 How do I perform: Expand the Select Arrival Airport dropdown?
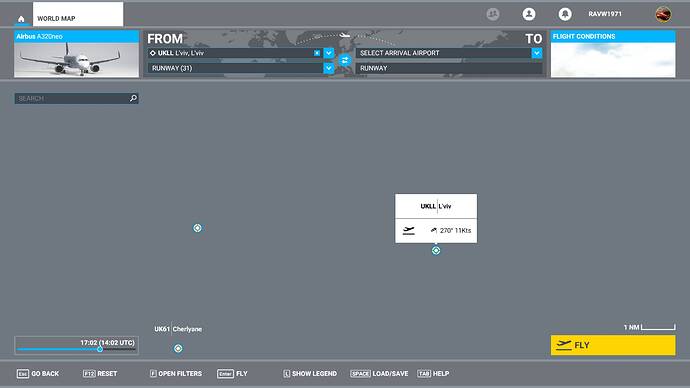tap(536, 53)
